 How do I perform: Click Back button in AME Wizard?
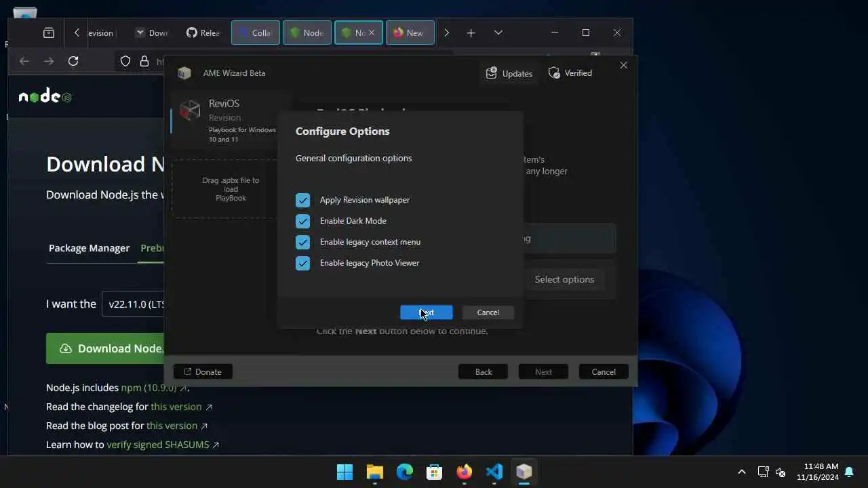coord(483,371)
